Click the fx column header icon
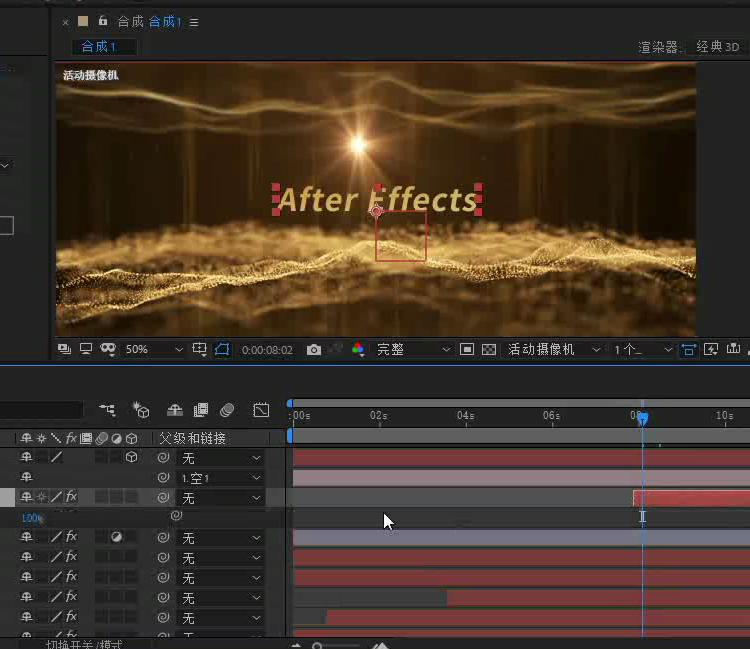 71,438
